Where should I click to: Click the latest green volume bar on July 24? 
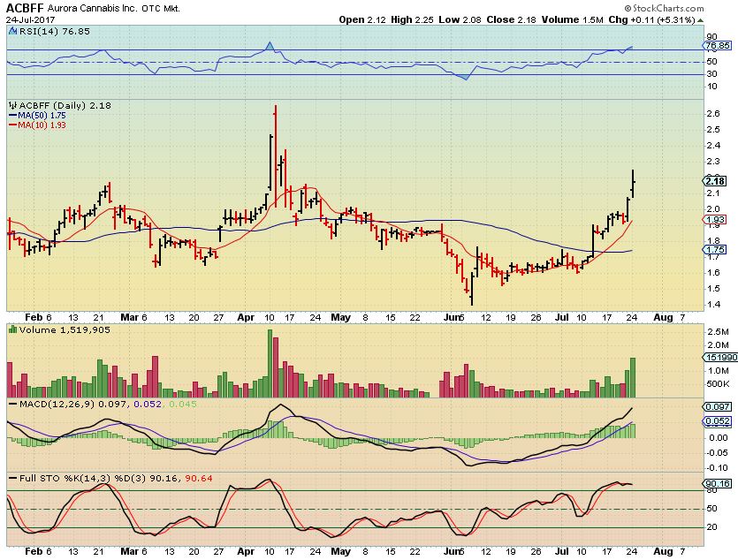click(633, 377)
